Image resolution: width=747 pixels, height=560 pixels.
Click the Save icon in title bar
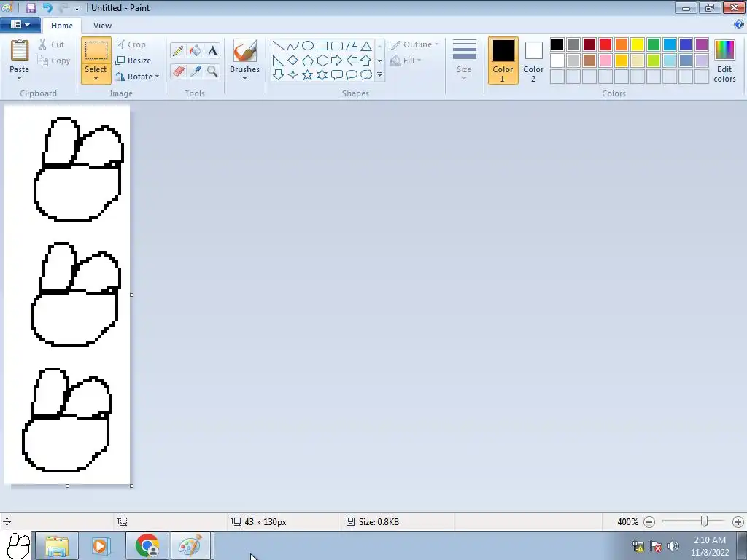(31, 7)
